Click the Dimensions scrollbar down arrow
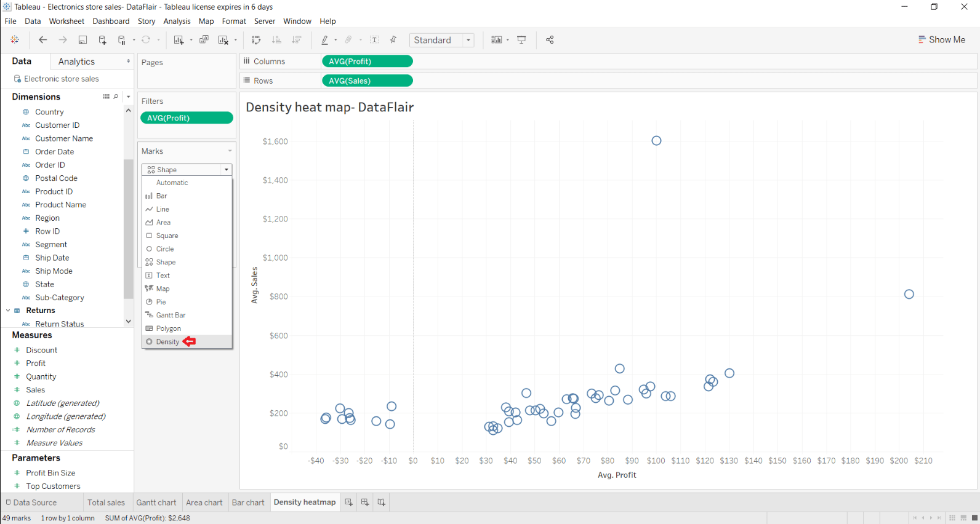Viewport: 980px width, 524px height. [x=128, y=321]
